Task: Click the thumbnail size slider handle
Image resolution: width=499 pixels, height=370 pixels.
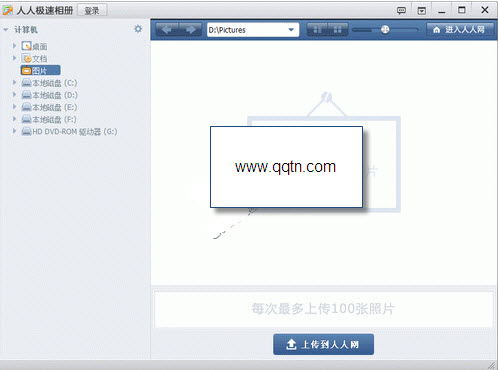Action: (x=385, y=30)
